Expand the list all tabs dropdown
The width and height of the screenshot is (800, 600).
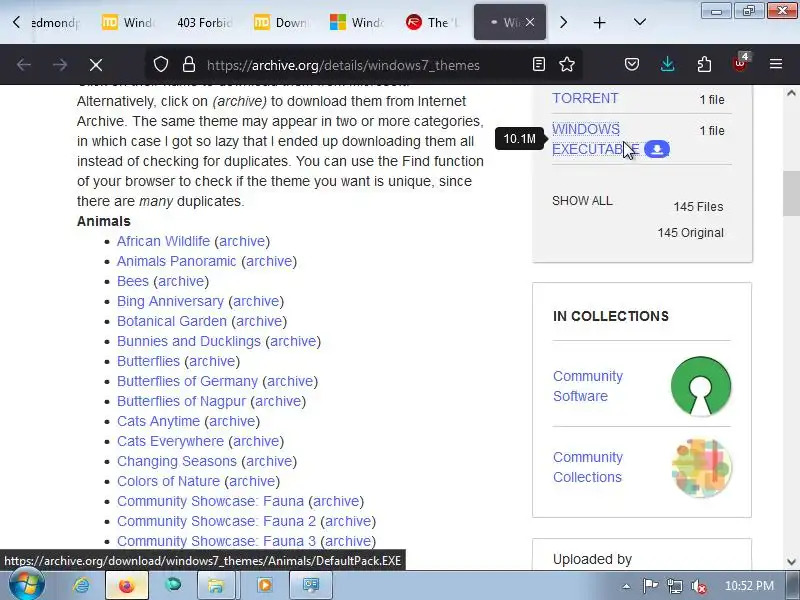[640, 22]
